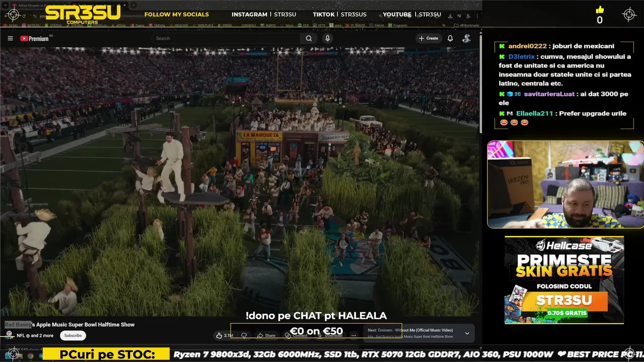Open the NFL channel avatar
The height and width of the screenshot is (362, 644).
[x=9, y=335]
